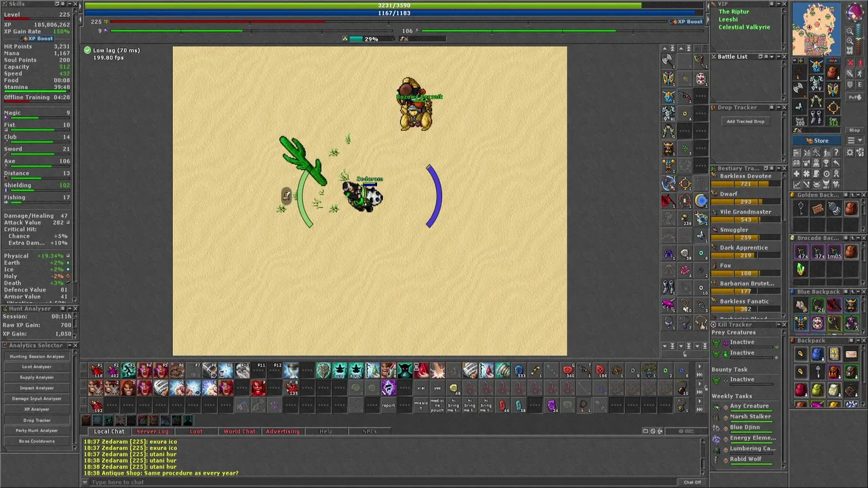
Task: Click the equipped axe weapon slot
Action: coord(800,88)
